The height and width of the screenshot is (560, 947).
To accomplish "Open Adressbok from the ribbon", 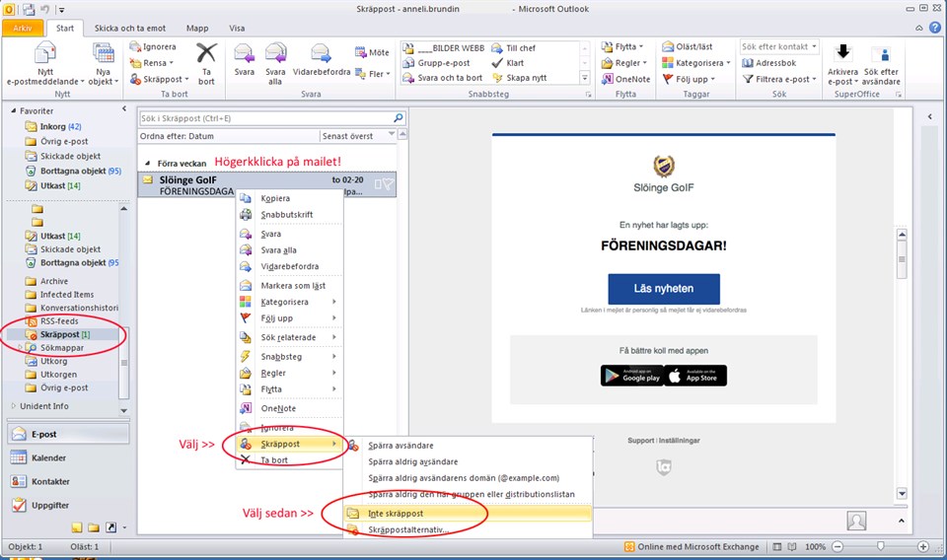I will point(767,63).
